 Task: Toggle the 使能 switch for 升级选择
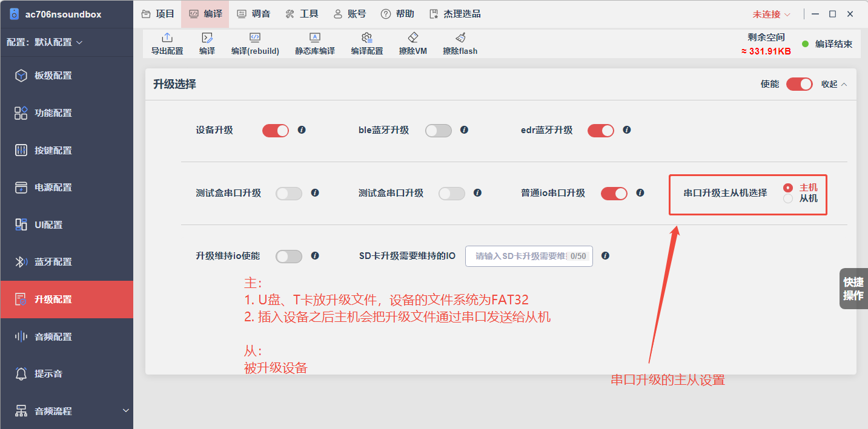click(x=800, y=84)
